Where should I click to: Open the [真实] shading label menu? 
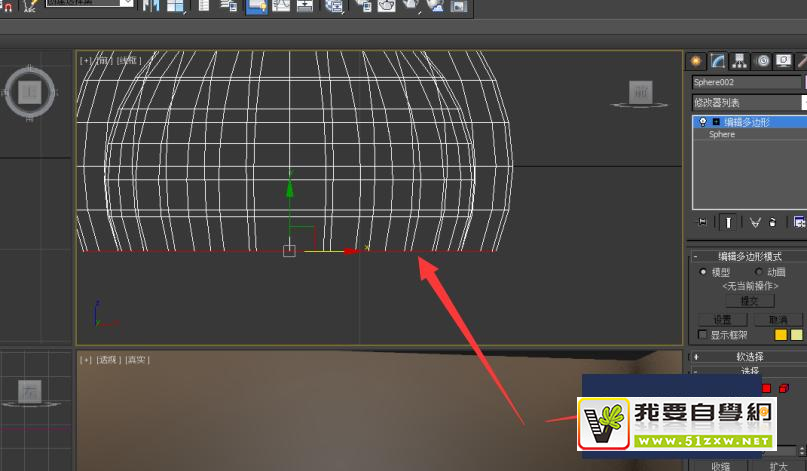click(x=137, y=360)
